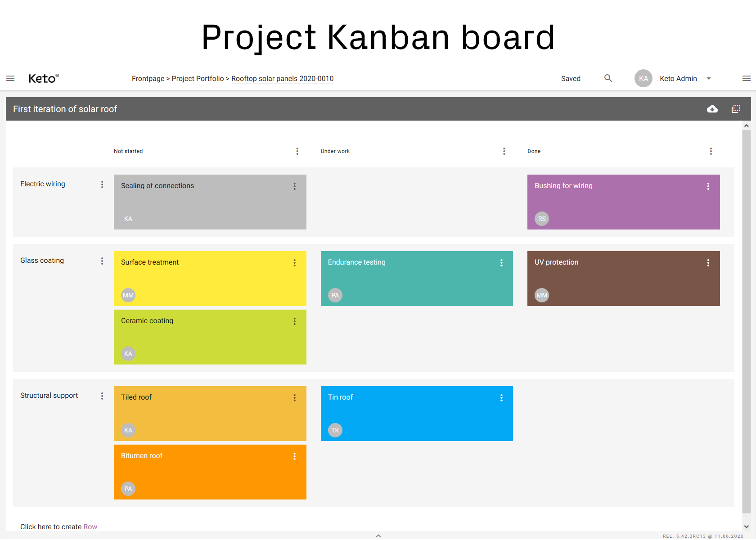
Task: Click the Row link to create row
Action: (90, 526)
